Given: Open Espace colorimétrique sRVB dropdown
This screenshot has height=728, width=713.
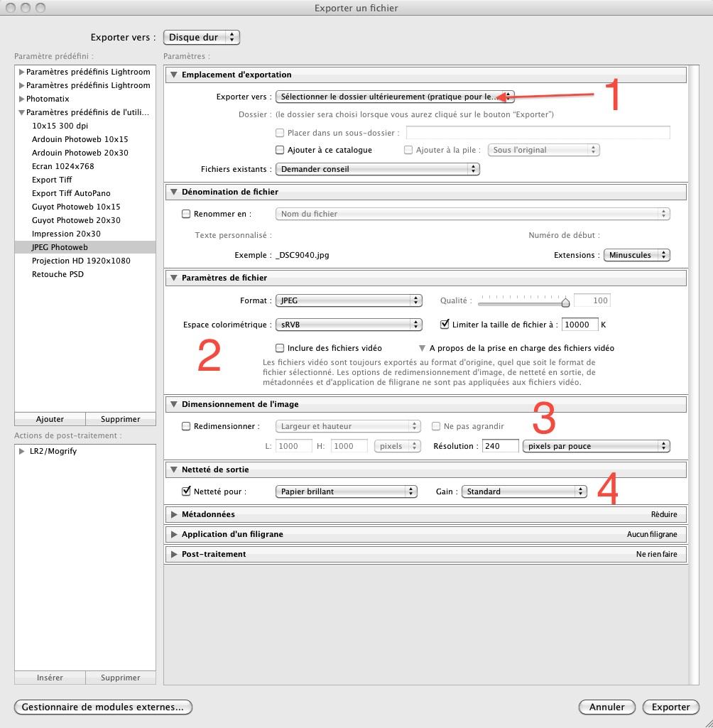Looking at the screenshot, I should [x=348, y=325].
